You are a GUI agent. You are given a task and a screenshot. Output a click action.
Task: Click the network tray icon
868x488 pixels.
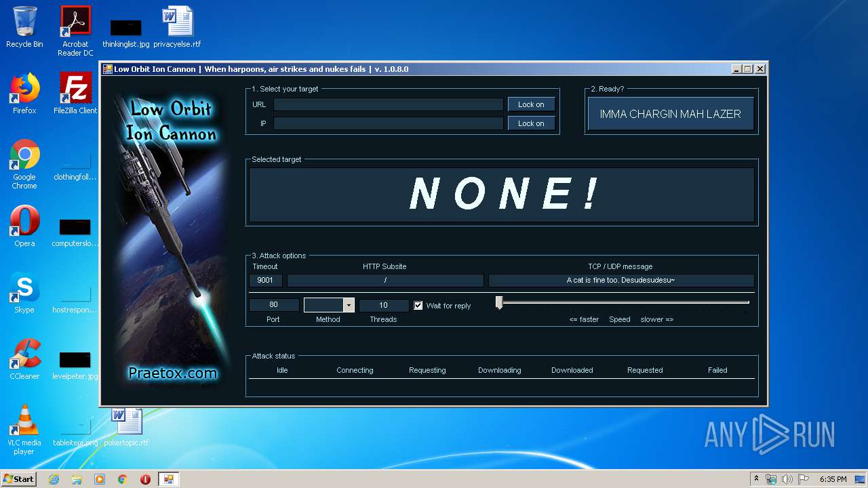pos(771,479)
